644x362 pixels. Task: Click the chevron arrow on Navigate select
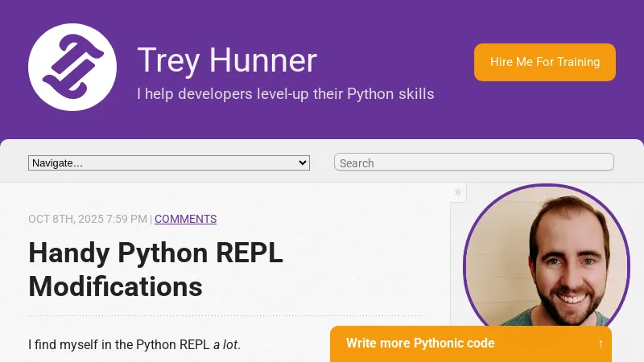click(303, 162)
